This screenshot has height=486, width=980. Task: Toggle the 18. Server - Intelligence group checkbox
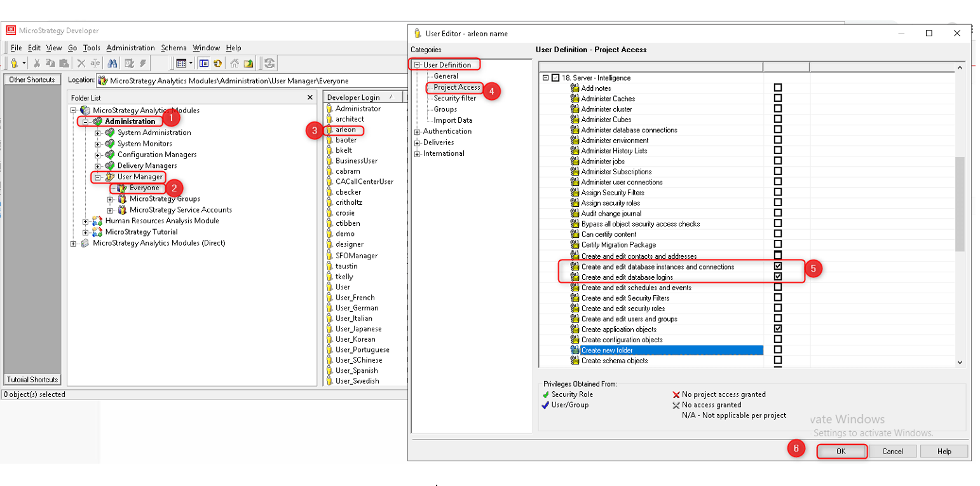pyautogui.click(x=555, y=78)
